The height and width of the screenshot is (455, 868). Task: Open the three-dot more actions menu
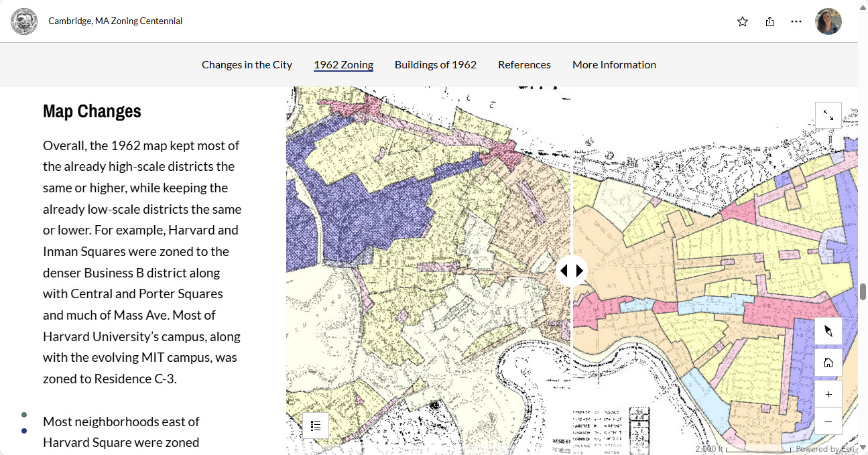(x=796, y=21)
